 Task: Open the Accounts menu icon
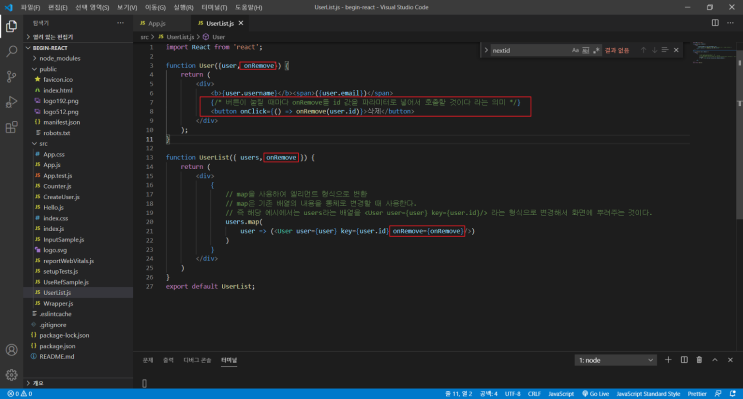(x=11, y=350)
